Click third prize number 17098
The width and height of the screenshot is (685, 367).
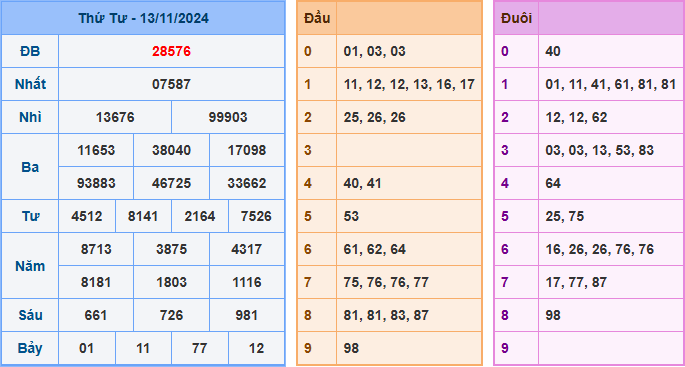pos(247,150)
